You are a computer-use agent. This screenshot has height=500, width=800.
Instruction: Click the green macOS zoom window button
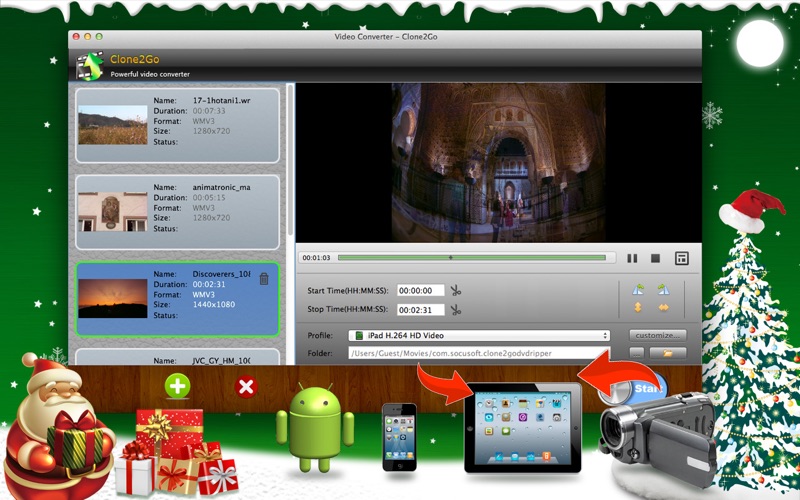click(x=99, y=36)
